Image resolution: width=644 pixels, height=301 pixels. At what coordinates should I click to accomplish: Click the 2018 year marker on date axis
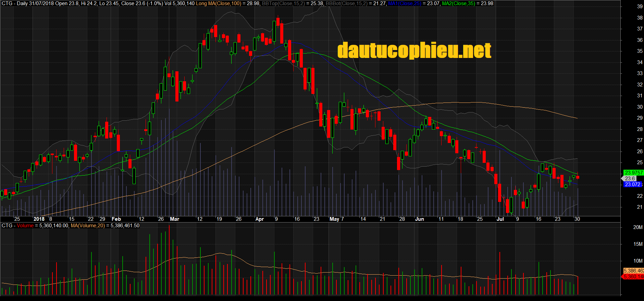click(x=39, y=219)
